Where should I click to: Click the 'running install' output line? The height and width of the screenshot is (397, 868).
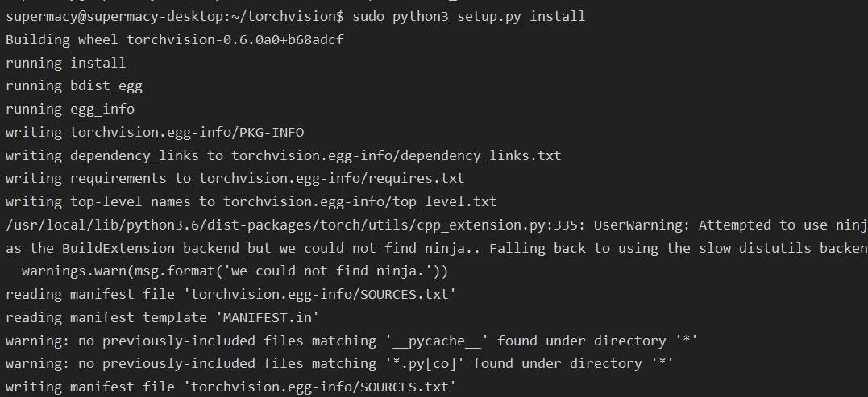coord(65,63)
